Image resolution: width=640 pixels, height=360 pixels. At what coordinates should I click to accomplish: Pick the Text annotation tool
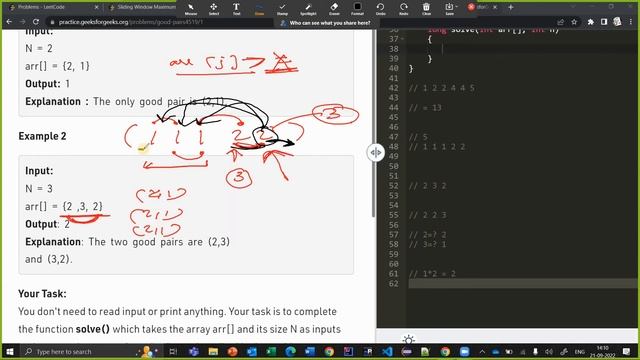236,9
